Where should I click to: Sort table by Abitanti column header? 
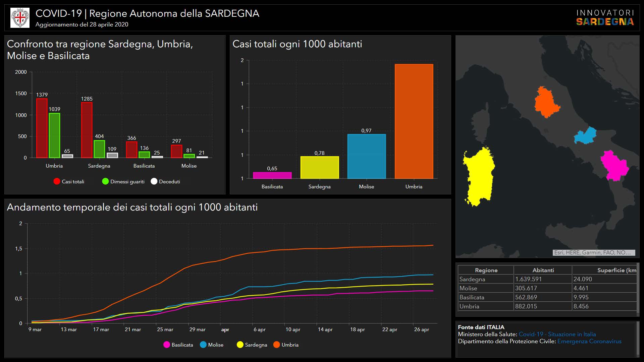[x=543, y=270]
